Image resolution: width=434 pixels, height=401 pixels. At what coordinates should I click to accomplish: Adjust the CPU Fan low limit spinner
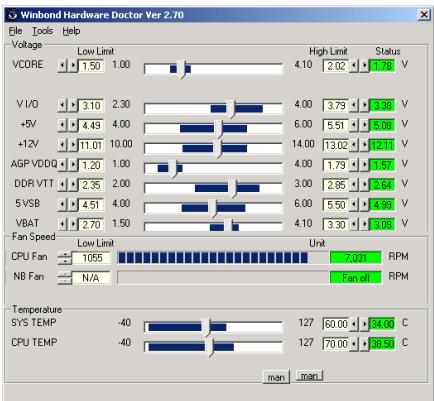[65, 258]
